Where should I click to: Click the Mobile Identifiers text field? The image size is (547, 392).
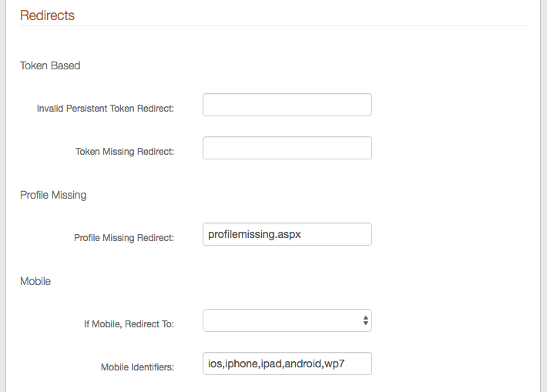(x=287, y=364)
